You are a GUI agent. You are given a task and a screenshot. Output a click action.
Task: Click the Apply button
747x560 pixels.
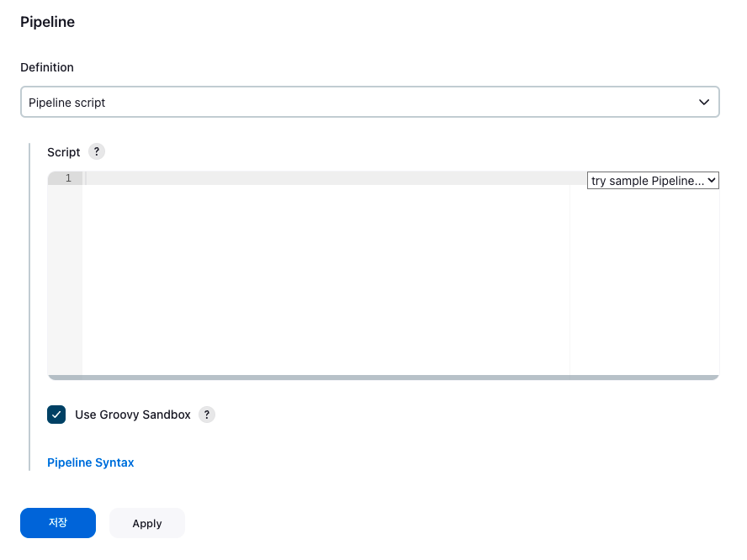point(147,523)
